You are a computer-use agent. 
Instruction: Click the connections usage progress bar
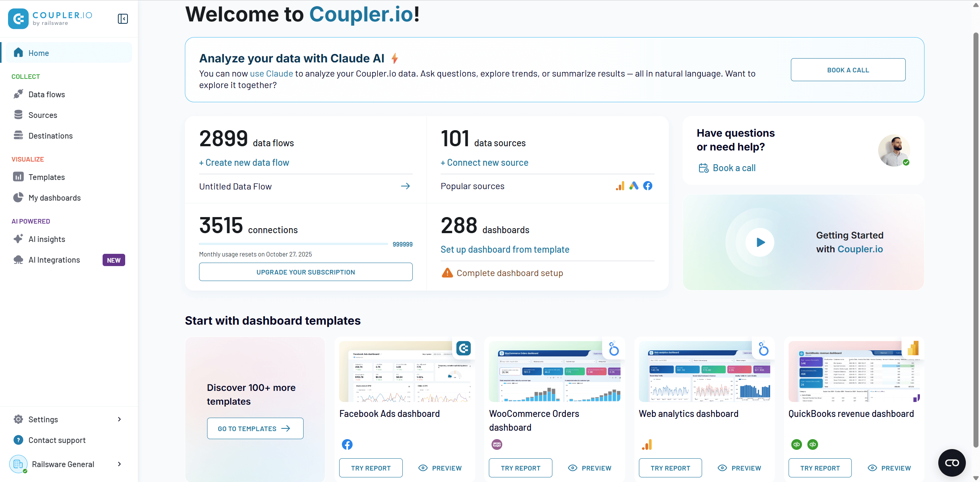pos(293,244)
